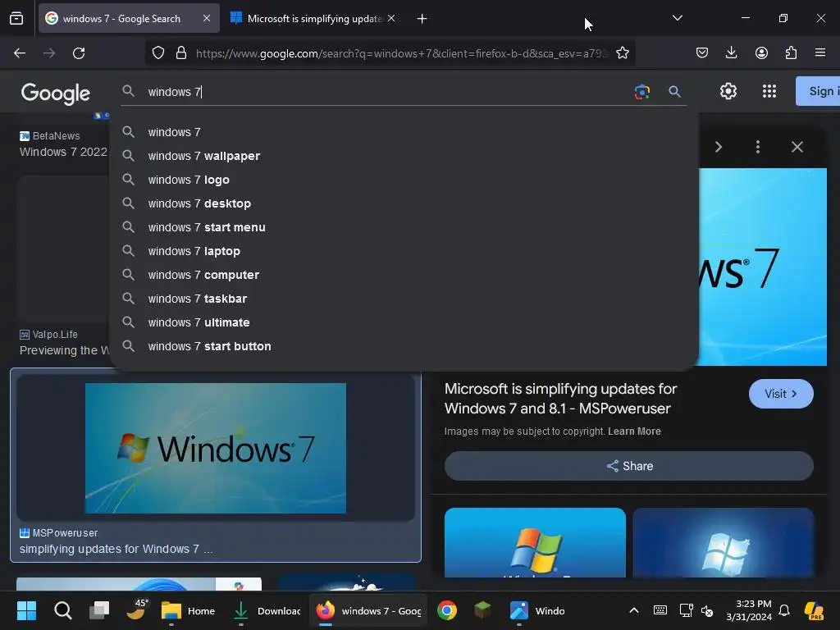
Task: Open large Windows 7 preview image
Action: 763,267
